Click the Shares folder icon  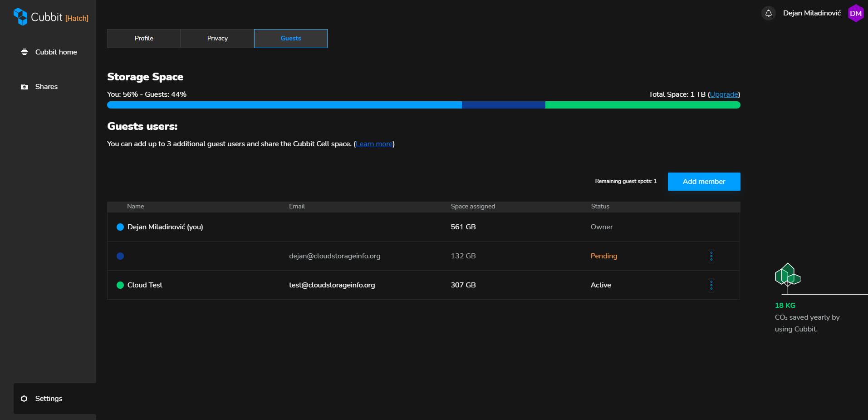[x=25, y=87]
